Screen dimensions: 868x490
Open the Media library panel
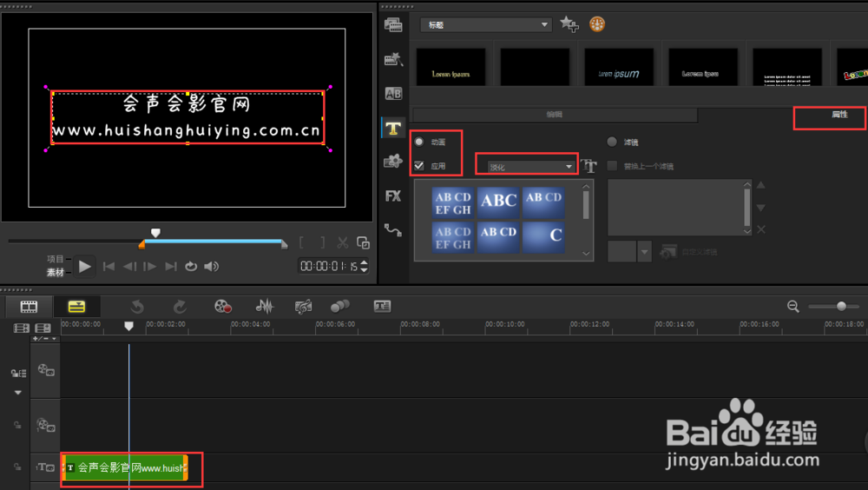393,24
